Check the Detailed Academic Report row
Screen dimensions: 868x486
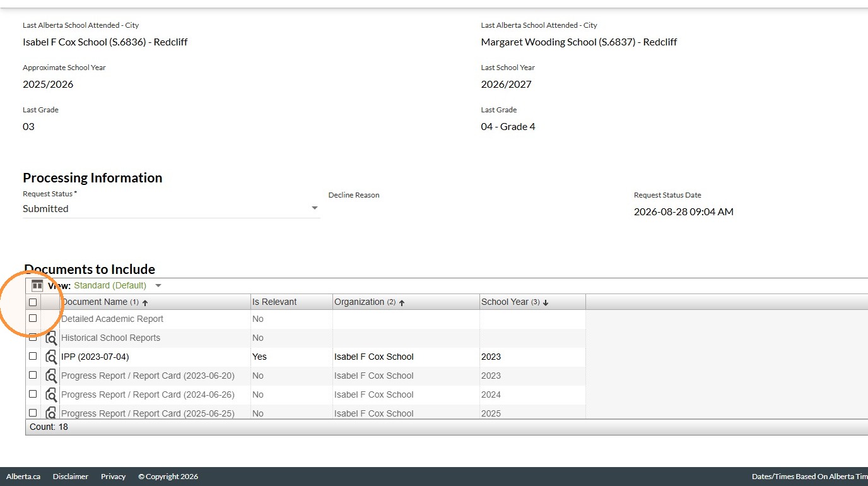click(x=33, y=319)
